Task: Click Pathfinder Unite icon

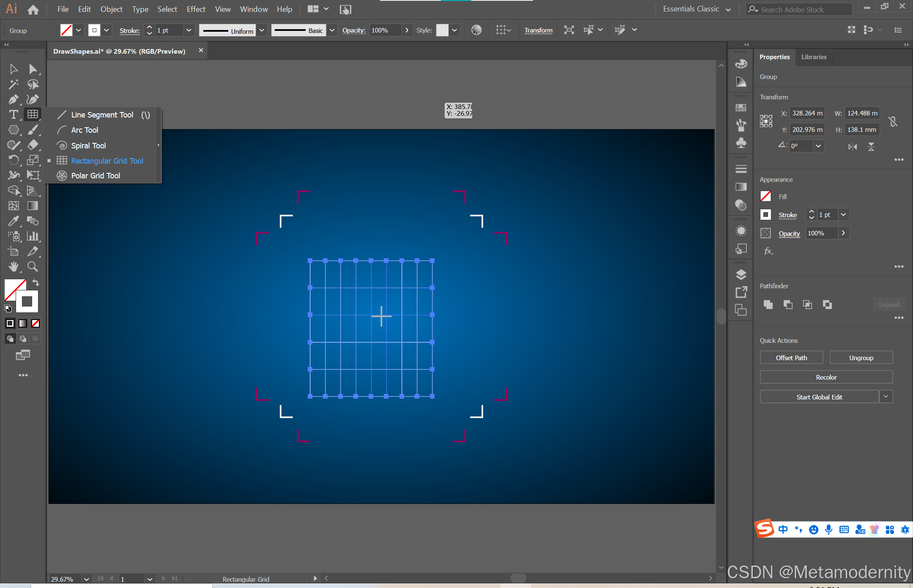Action: click(x=768, y=304)
